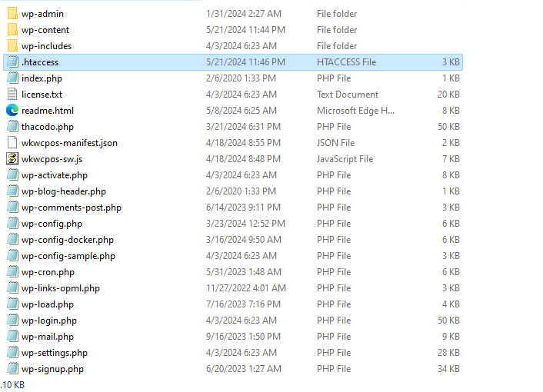Click the Text Document type cell

tap(348, 95)
